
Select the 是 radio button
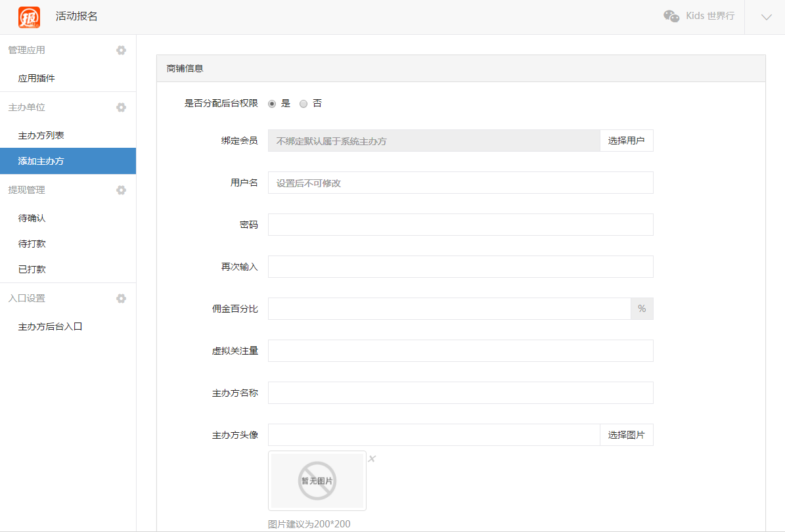[272, 104]
